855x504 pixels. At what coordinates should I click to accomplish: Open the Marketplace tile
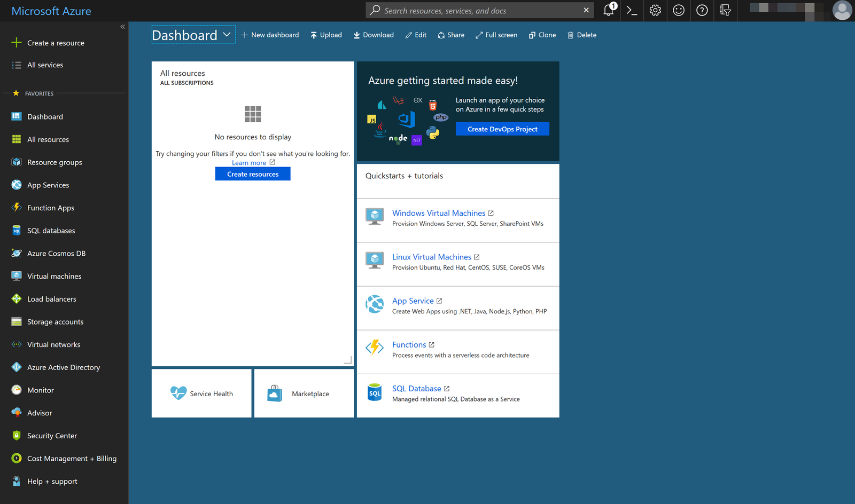[304, 393]
